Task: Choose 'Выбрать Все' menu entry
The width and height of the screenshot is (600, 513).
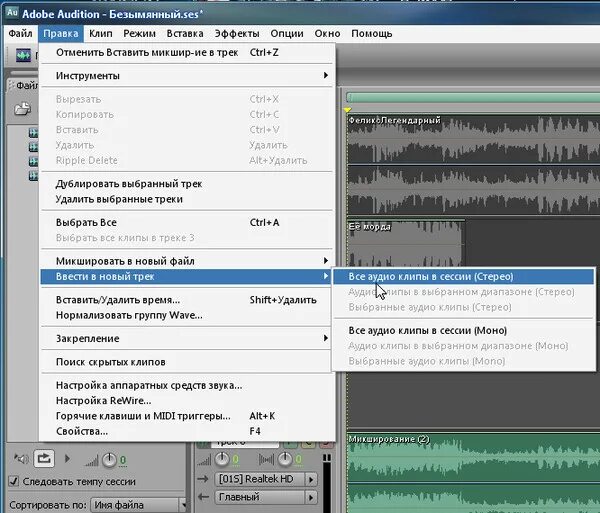Action: (x=187, y=222)
